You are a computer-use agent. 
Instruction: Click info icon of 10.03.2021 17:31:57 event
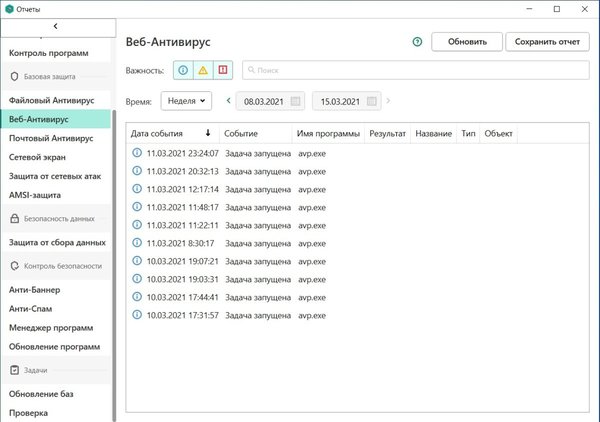coord(137,315)
